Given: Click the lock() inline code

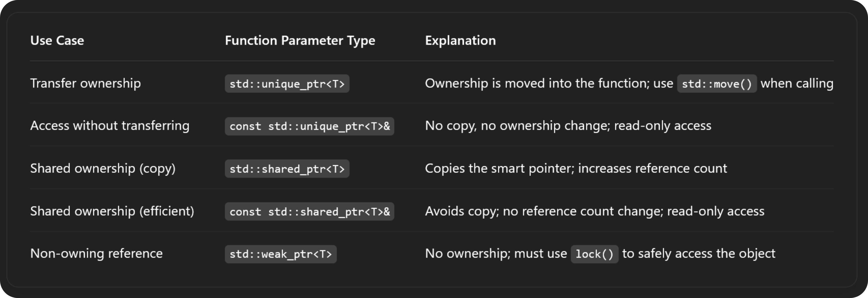Looking at the screenshot, I should (594, 254).
